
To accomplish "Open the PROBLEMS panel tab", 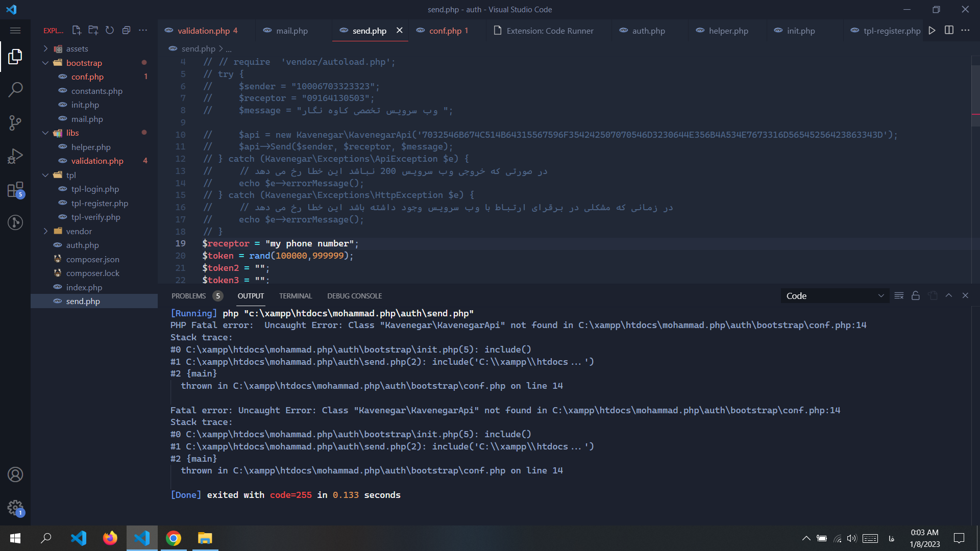I will tap(197, 296).
